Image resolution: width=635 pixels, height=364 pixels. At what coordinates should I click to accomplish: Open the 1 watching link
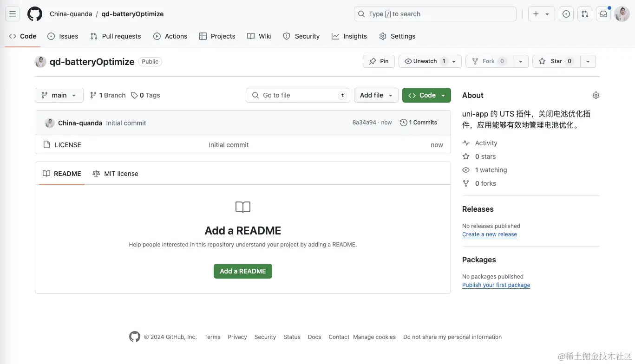[491, 170]
